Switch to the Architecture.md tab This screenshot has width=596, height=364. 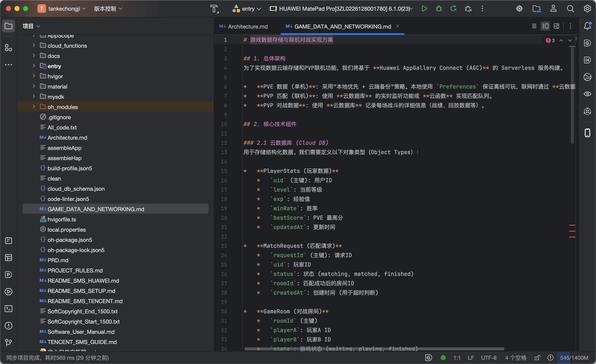[x=244, y=26]
